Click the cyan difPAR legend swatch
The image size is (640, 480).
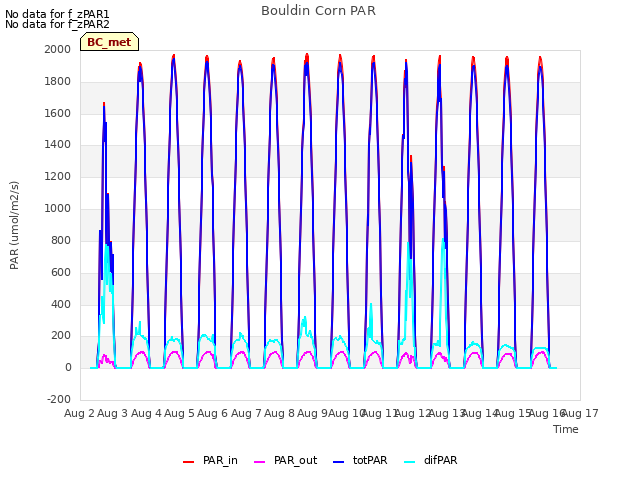pos(409,462)
